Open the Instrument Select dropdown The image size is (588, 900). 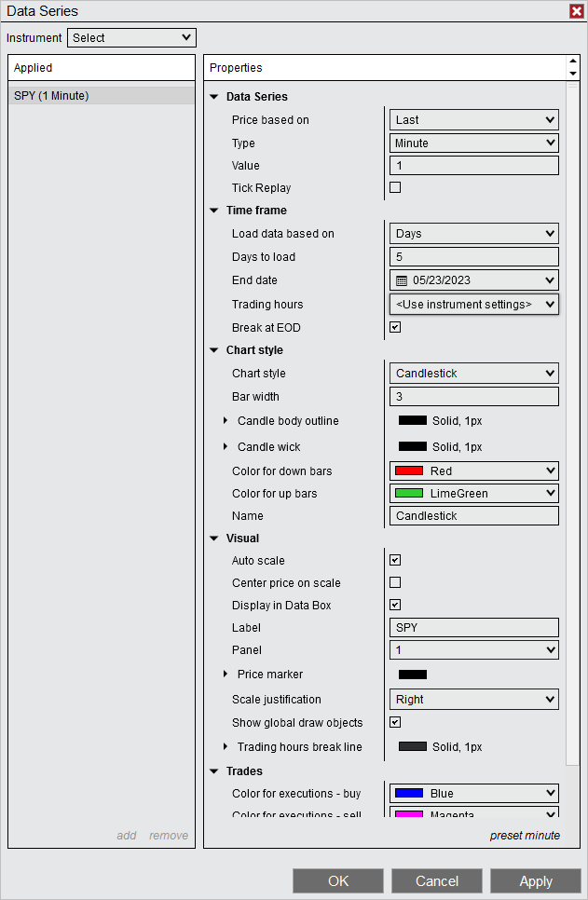coord(131,38)
